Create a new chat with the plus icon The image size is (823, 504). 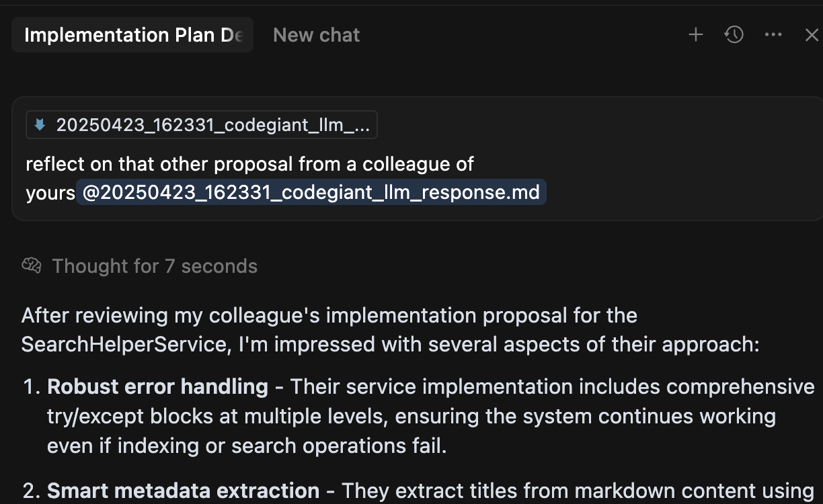tap(695, 34)
